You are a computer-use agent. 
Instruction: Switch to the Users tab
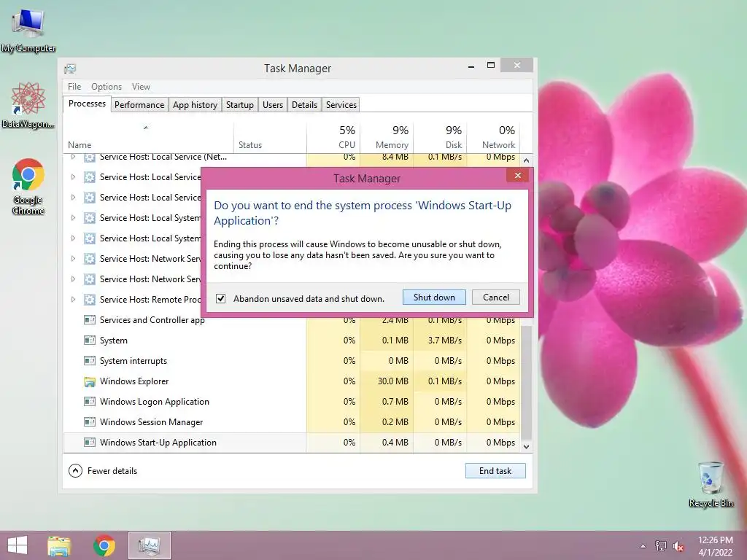tap(273, 105)
